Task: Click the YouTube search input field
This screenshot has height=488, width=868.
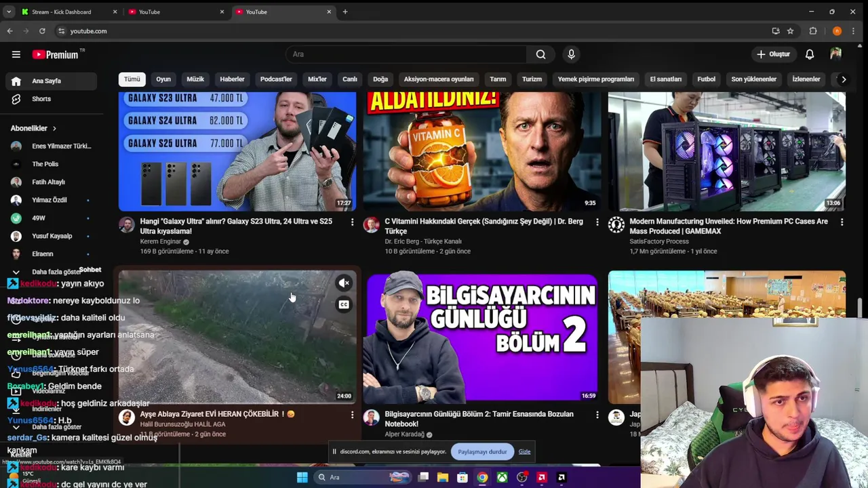Action: tap(407, 54)
